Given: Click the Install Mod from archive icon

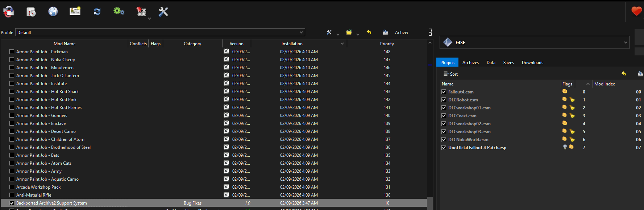Looking at the screenshot, I should 31,12.
